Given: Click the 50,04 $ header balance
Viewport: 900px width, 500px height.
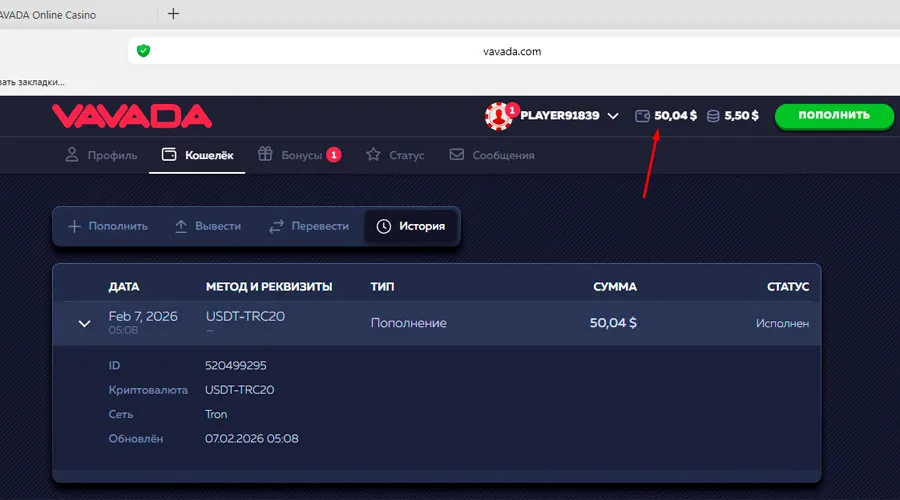Looking at the screenshot, I should coord(666,115).
